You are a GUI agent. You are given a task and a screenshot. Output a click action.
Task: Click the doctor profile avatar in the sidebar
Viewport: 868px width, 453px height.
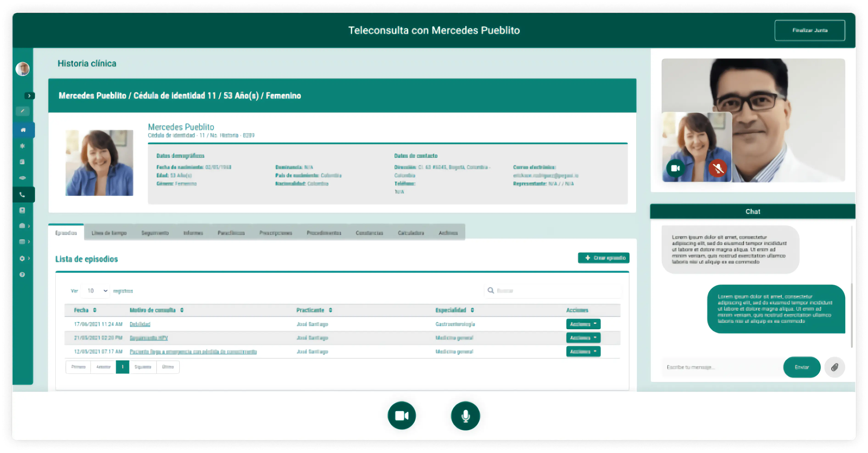click(x=22, y=69)
